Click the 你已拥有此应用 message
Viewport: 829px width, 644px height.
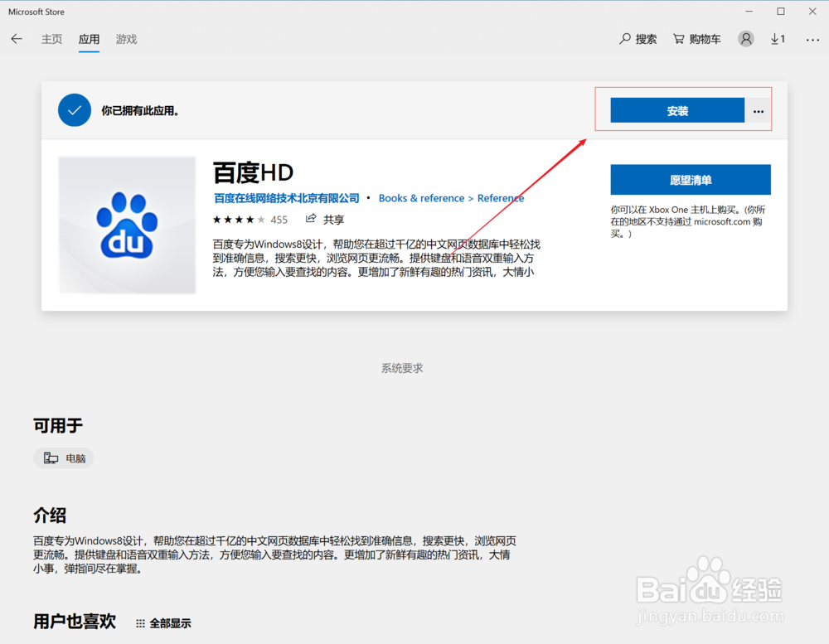(x=140, y=110)
